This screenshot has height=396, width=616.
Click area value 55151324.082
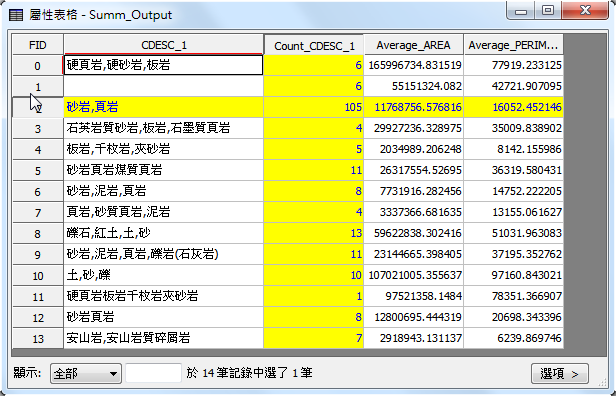point(414,86)
